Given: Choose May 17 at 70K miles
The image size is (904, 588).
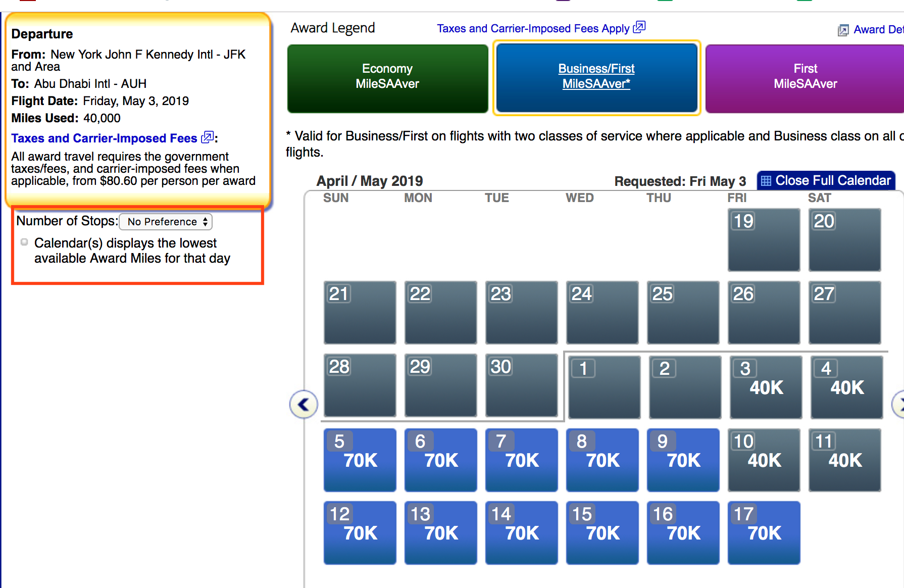Looking at the screenshot, I should click(x=764, y=533).
